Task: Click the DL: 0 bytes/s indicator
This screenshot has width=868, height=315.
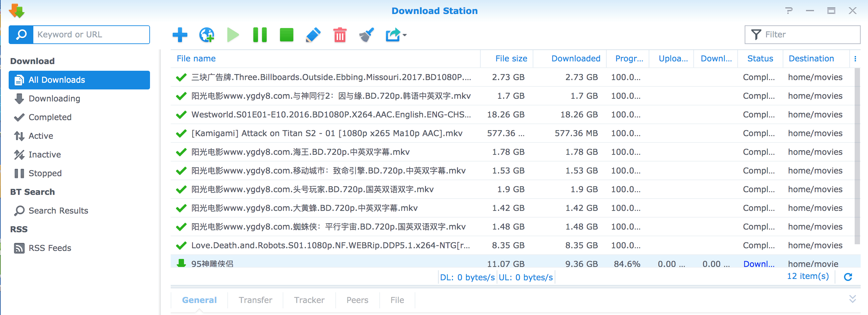Action: (467, 277)
